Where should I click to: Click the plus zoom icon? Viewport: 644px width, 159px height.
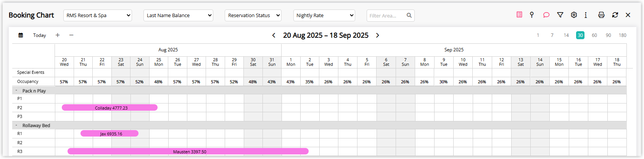(58, 35)
